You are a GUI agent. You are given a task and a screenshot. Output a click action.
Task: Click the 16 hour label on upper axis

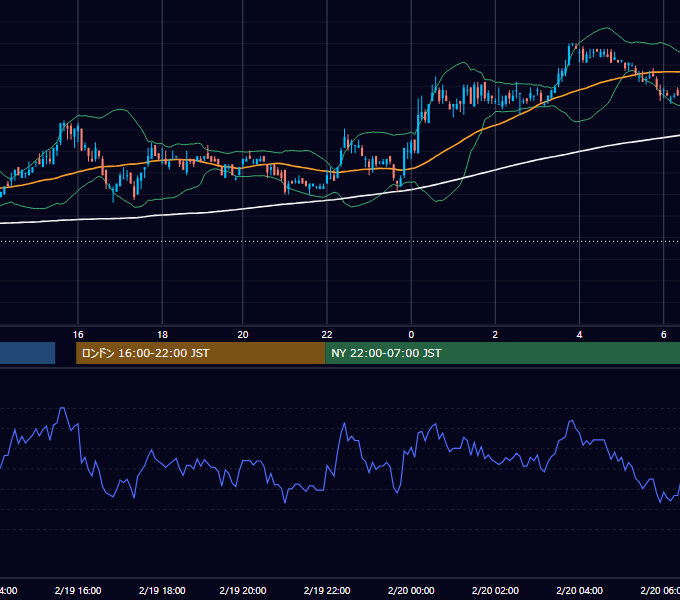(x=78, y=335)
